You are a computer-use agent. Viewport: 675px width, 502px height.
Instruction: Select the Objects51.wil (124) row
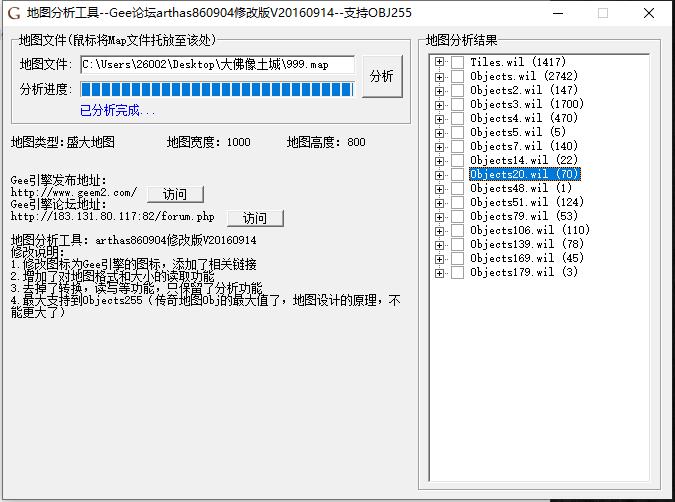click(527, 202)
